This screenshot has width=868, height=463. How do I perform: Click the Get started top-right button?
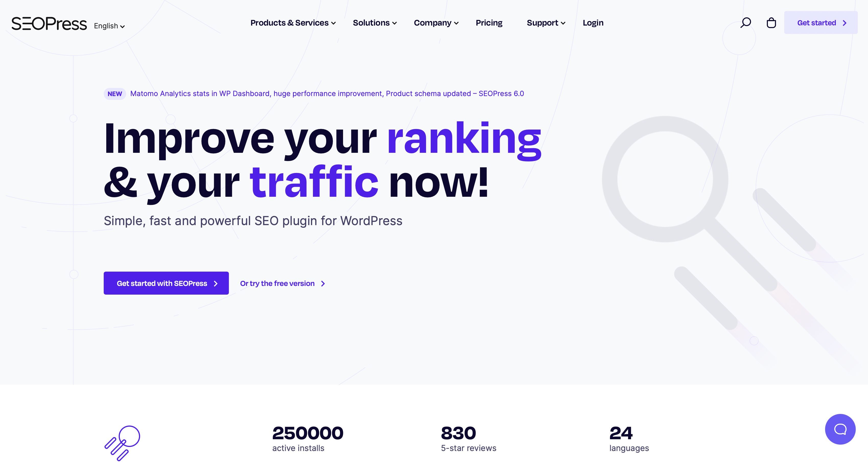tap(821, 22)
